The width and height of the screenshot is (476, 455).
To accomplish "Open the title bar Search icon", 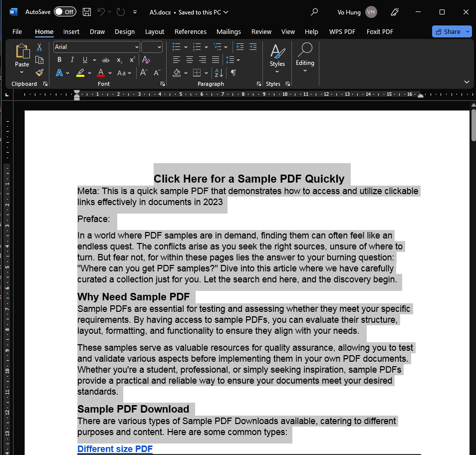I will point(314,12).
